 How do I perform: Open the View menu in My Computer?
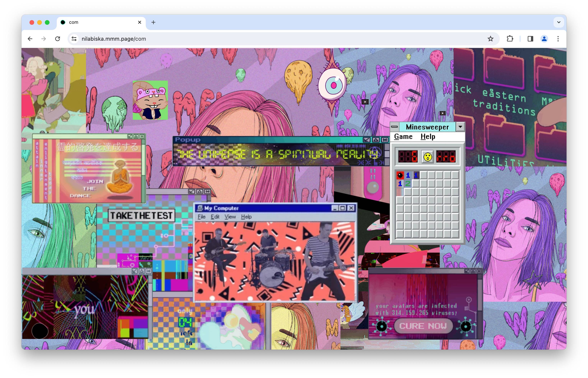(x=230, y=217)
